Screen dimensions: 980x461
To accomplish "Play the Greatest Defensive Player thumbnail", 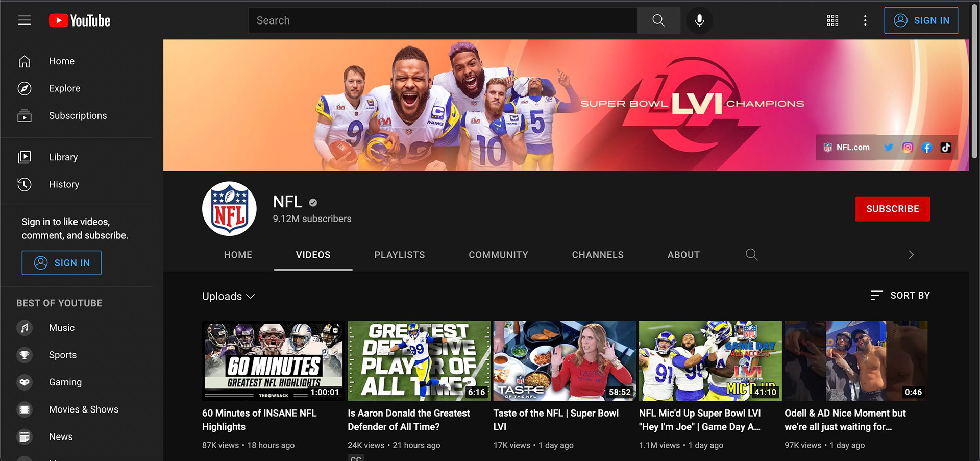I will [419, 360].
